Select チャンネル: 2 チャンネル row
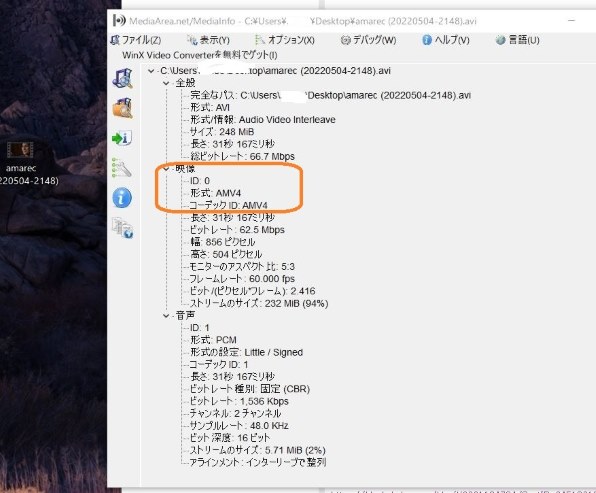596x493 pixels. pos(235,413)
